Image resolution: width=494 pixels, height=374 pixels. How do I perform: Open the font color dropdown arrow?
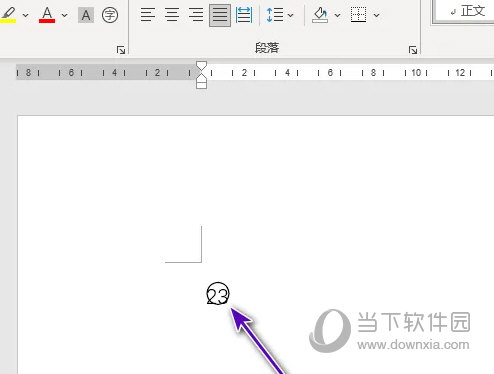65,15
